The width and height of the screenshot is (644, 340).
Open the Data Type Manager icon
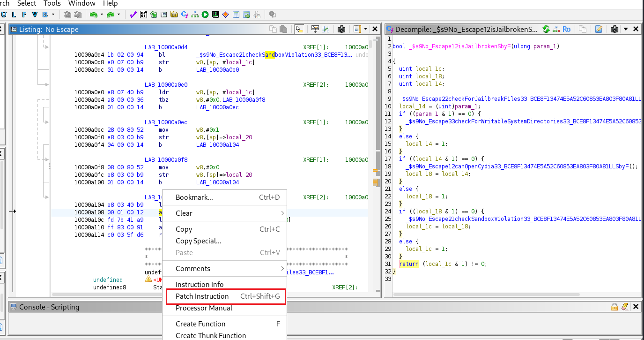[x=174, y=15]
